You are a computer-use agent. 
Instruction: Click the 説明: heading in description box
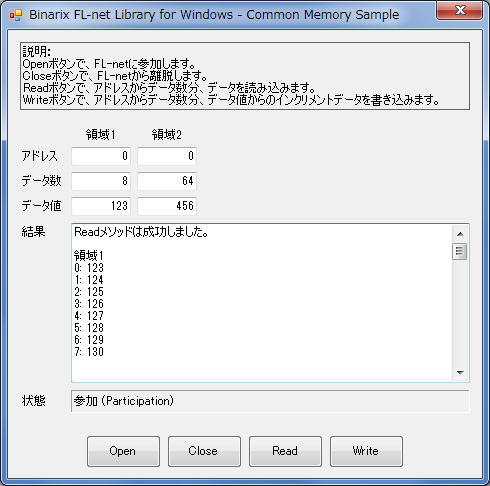[x=37, y=52]
